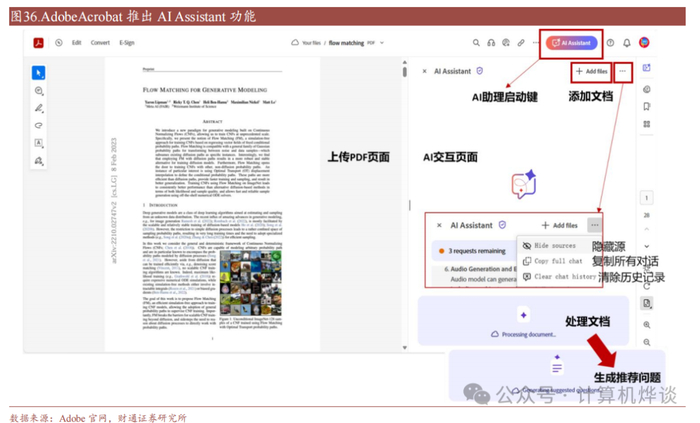This screenshot has height=423, width=700.
Task: Click the Your files cloud breadcrumb
Action: [x=306, y=43]
